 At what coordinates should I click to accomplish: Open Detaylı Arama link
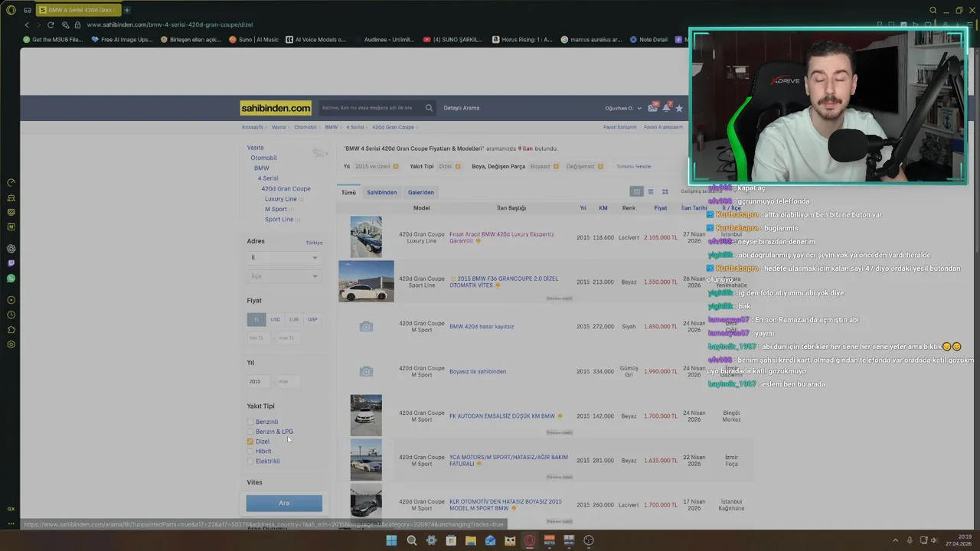(462, 108)
